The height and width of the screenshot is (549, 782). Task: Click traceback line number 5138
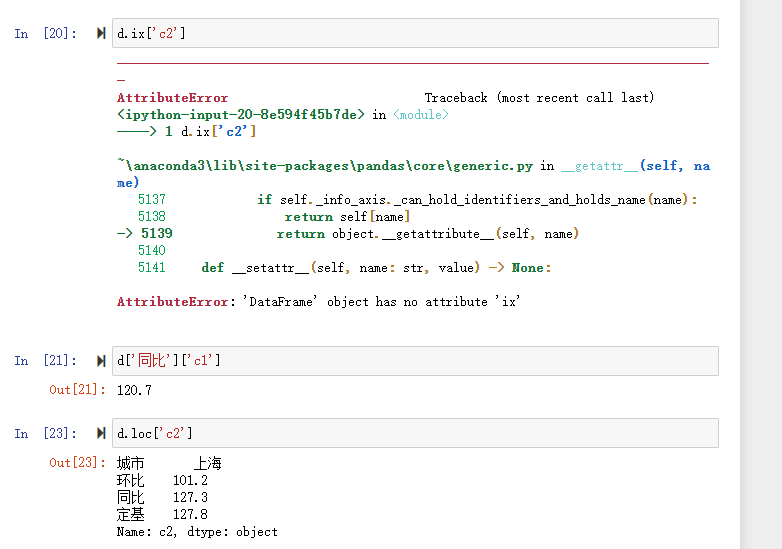coord(152,217)
